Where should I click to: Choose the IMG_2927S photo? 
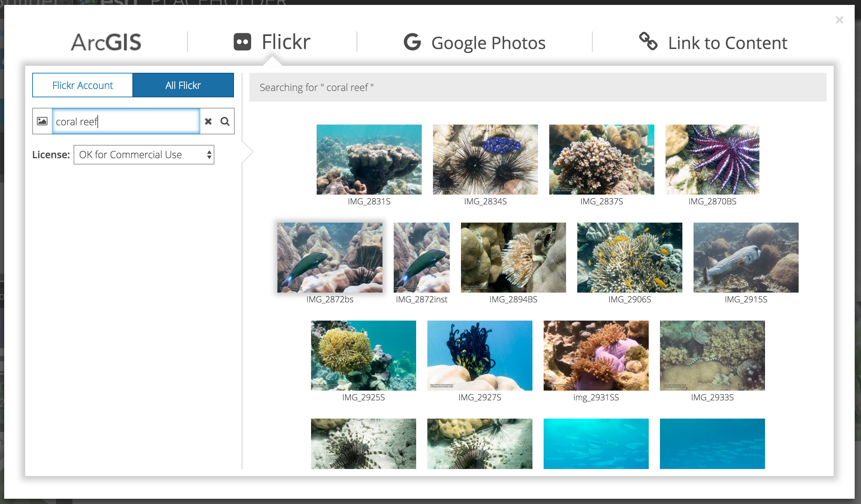[x=480, y=356]
